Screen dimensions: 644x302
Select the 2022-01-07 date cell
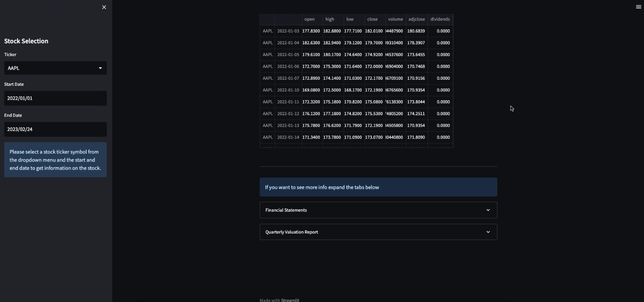tap(288, 78)
